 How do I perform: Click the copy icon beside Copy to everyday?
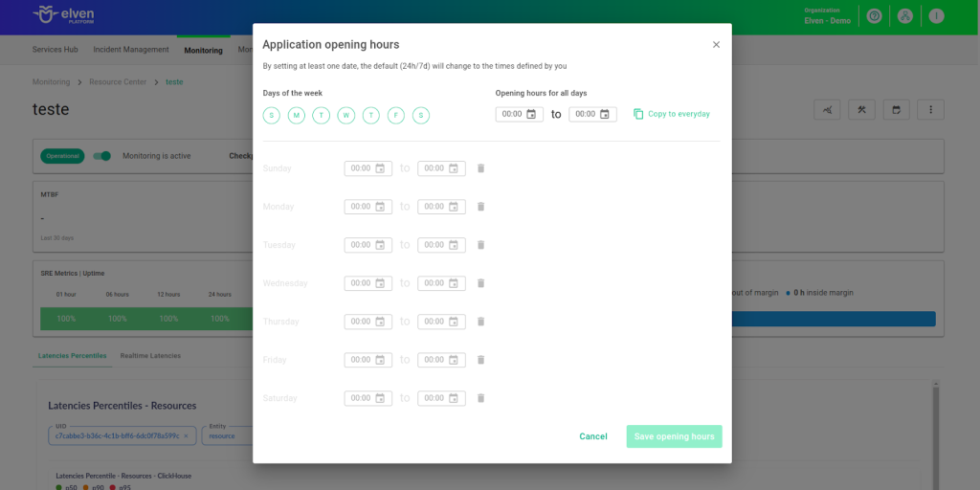(638, 114)
